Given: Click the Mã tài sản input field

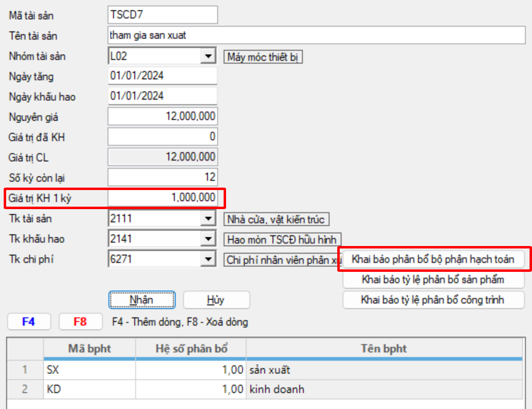Looking at the screenshot, I should 162,15.
